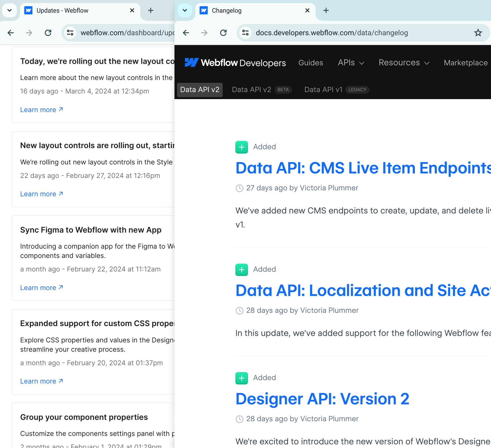Expand the APIs dropdown menu
The width and height of the screenshot is (491, 448).
[x=351, y=63]
